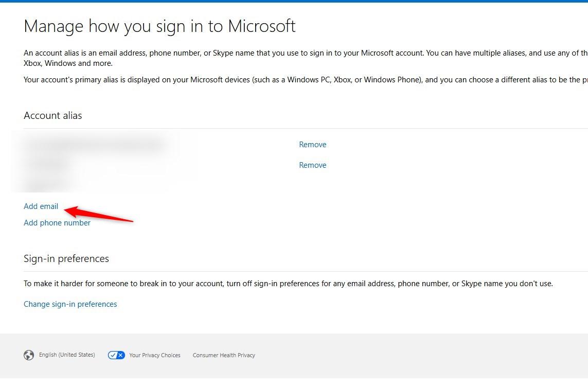
Task: Select the page heading Manage how you sign in to Microsoft
Action: click(159, 26)
